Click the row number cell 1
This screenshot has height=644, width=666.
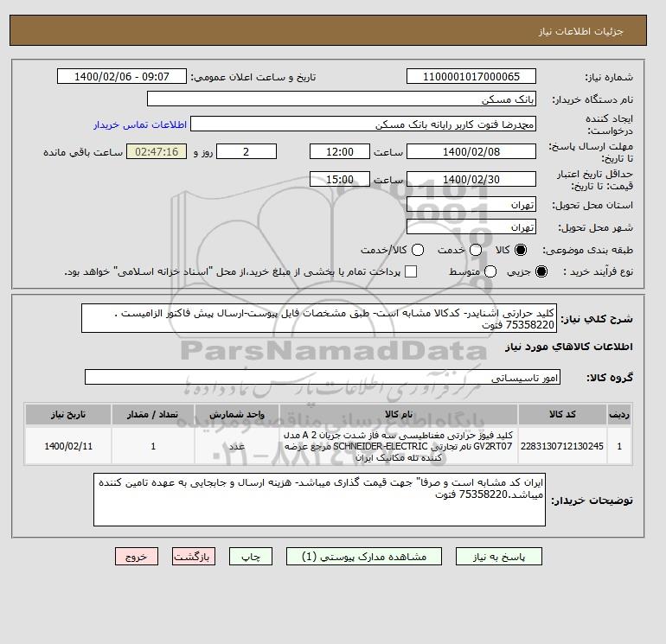[x=619, y=446]
